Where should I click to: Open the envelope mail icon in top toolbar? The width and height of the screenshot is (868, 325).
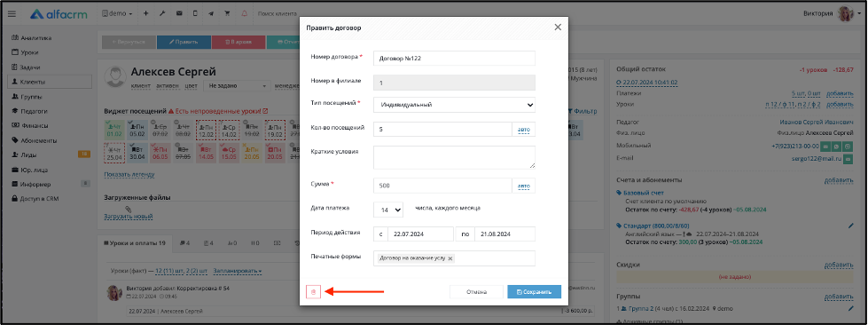179,13
